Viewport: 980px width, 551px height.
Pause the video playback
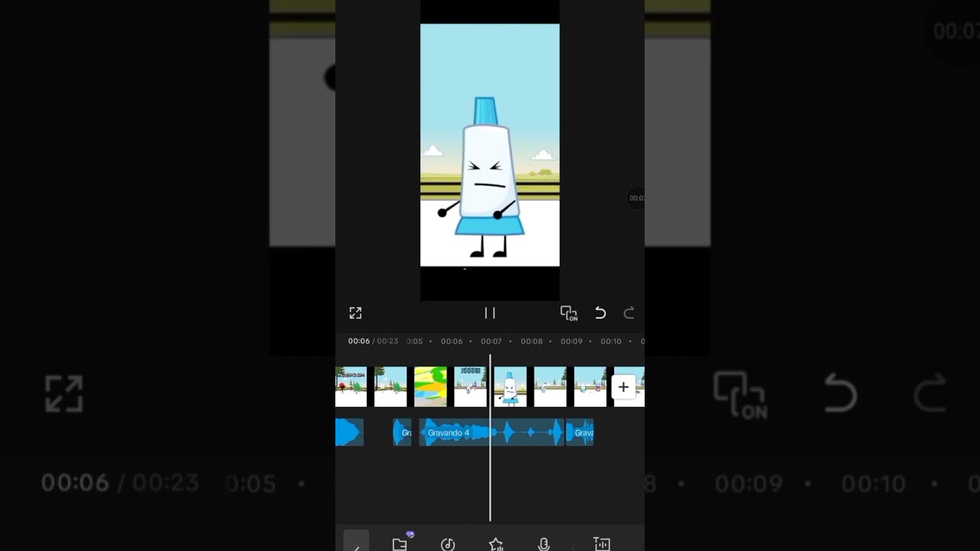click(490, 313)
